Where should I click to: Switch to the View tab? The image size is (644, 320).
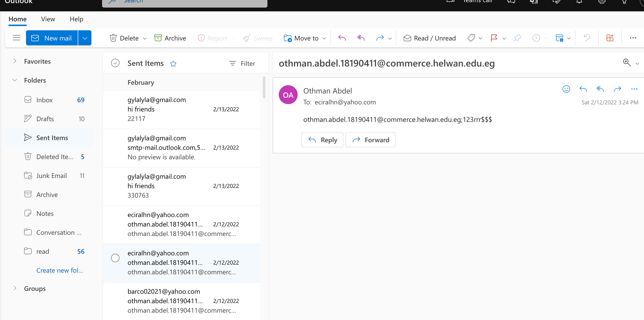pos(48,19)
